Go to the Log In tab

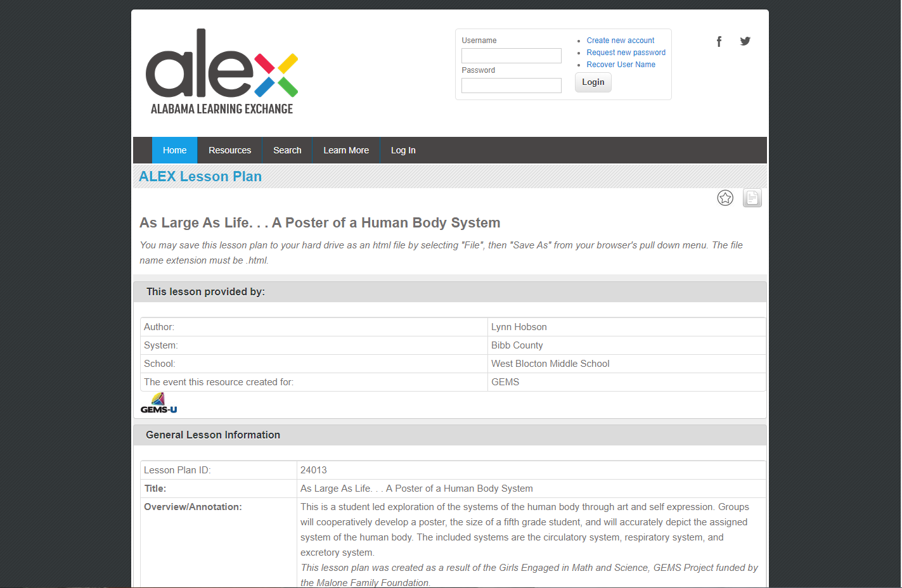[x=403, y=150]
